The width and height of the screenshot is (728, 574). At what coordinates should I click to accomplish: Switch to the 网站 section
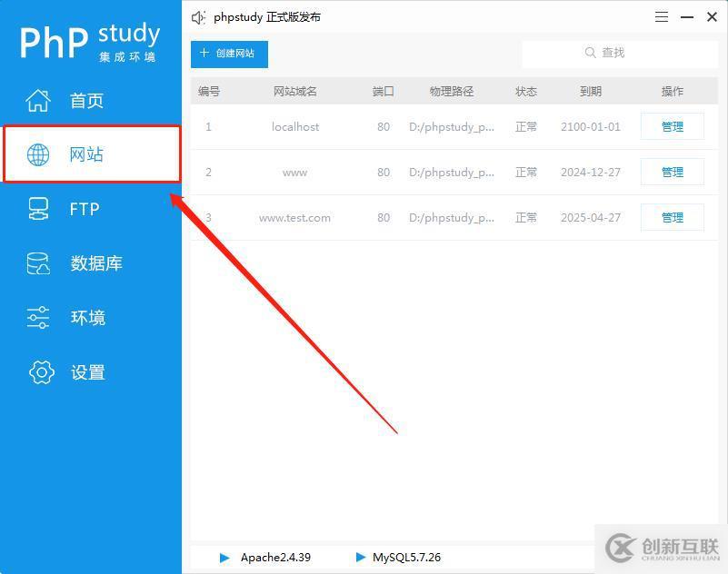tap(86, 154)
